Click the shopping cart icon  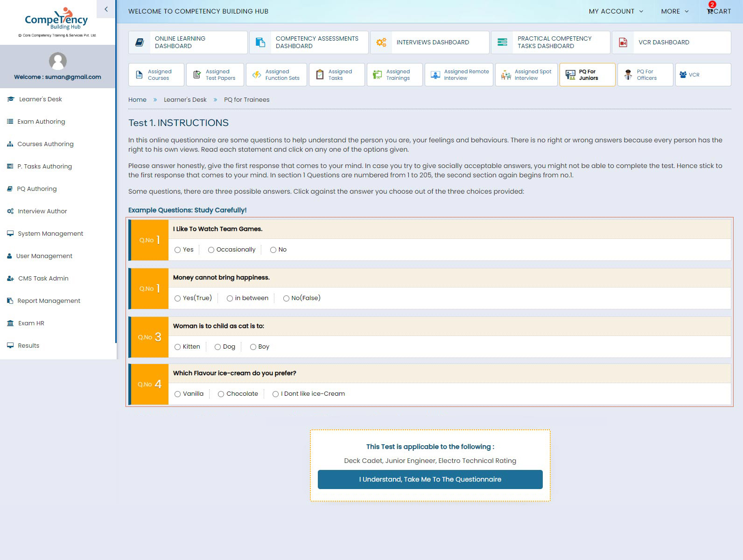tap(710, 11)
